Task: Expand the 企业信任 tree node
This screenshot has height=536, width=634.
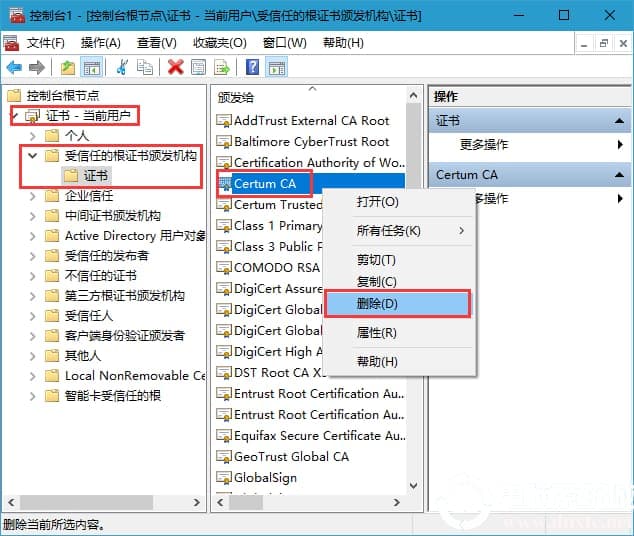Action: (33, 196)
